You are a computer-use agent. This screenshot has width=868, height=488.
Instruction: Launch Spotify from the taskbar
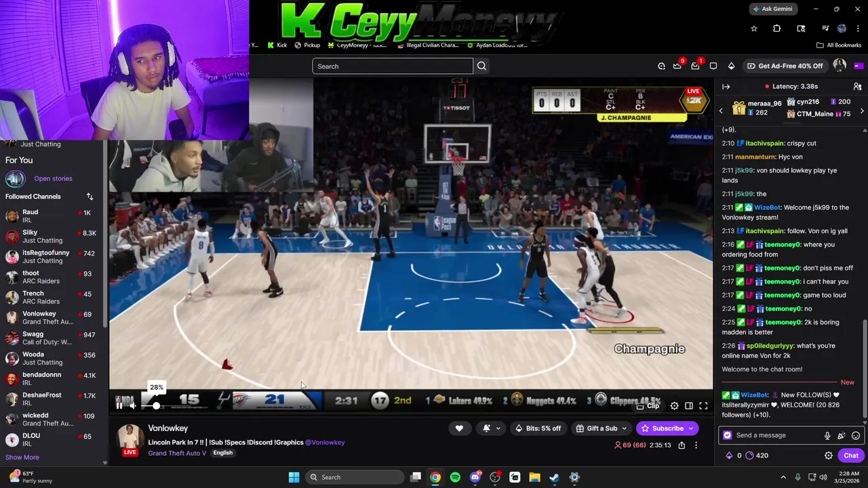(455, 477)
